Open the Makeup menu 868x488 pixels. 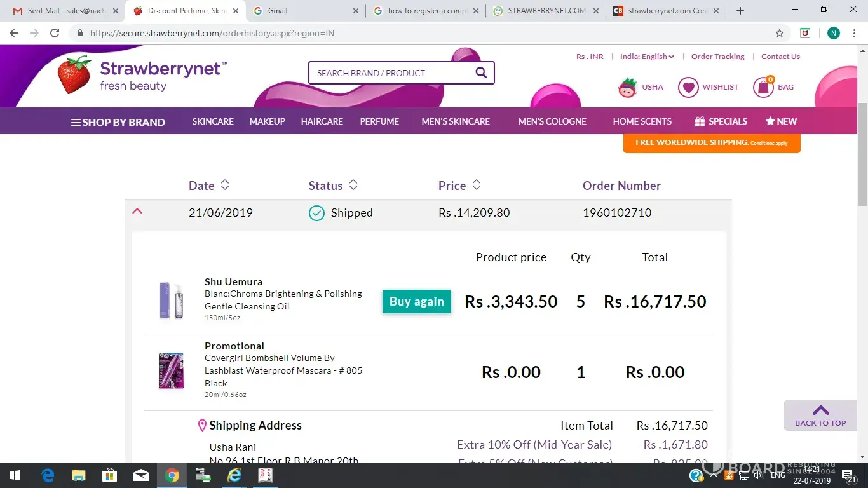(268, 121)
